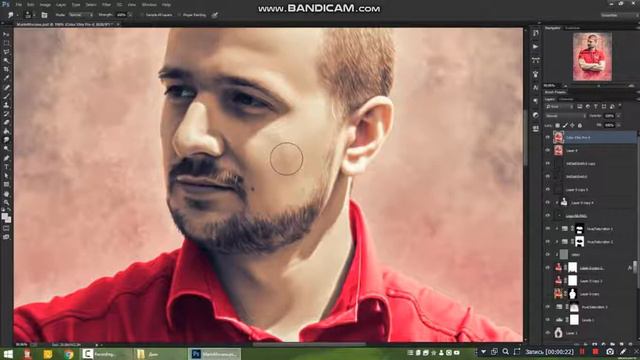
Task: Toggle visibility of Hue/Saturation 1 layer
Action: (548, 229)
